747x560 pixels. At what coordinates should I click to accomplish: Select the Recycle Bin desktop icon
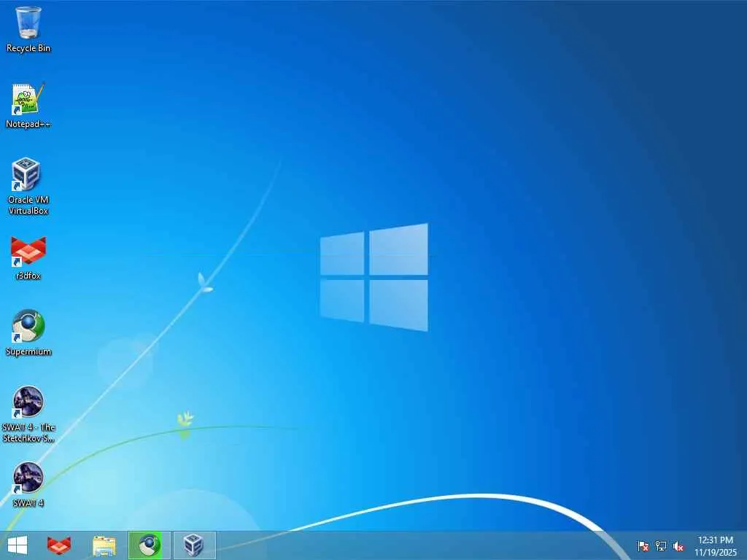pyautogui.click(x=28, y=29)
